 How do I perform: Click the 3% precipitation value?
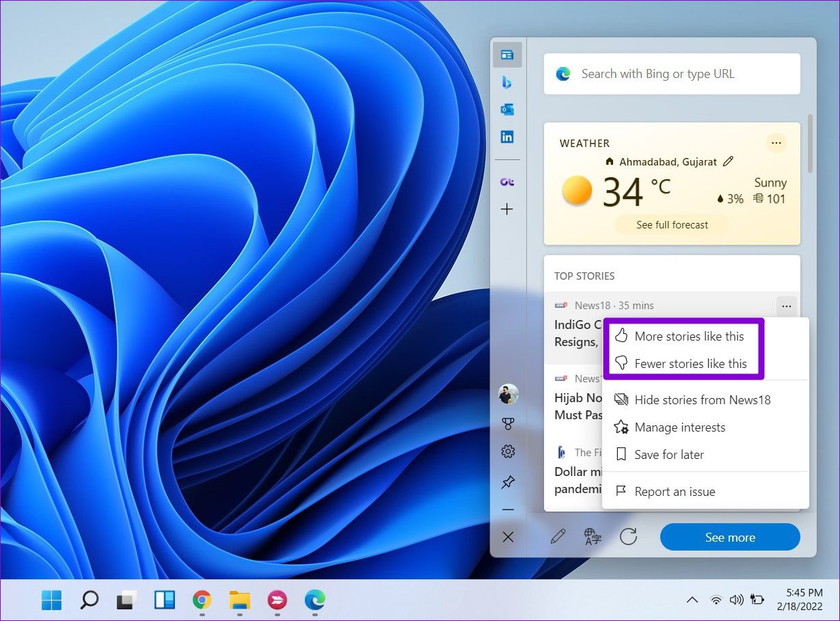(730, 199)
